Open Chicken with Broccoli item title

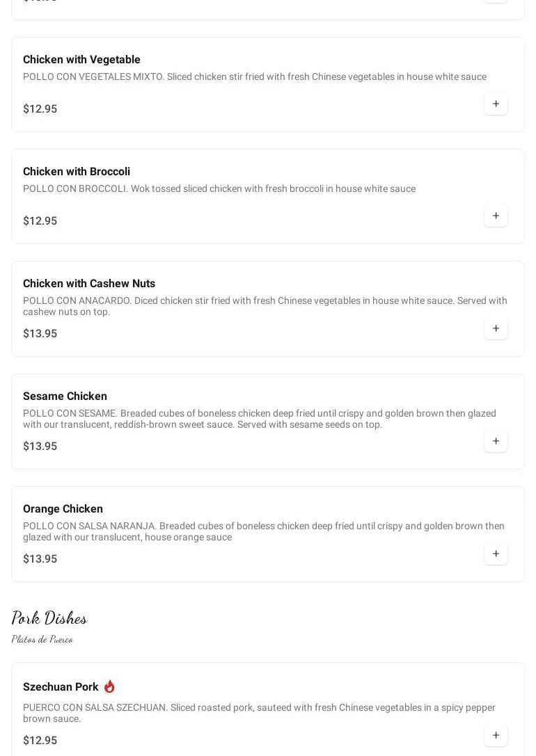77,172
